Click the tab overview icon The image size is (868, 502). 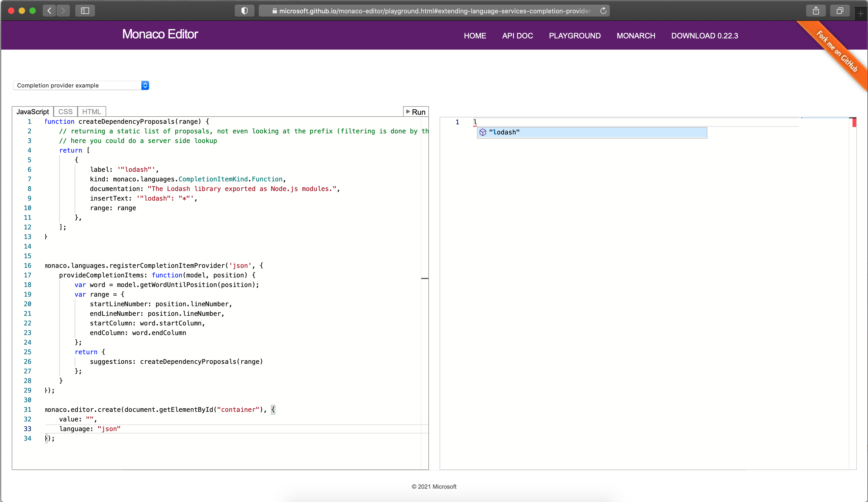839,10
